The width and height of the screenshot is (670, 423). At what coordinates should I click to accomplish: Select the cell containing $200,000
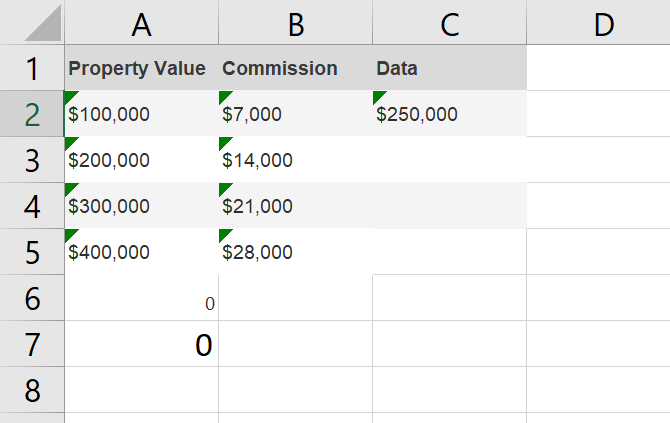click(x=141, y=160)
